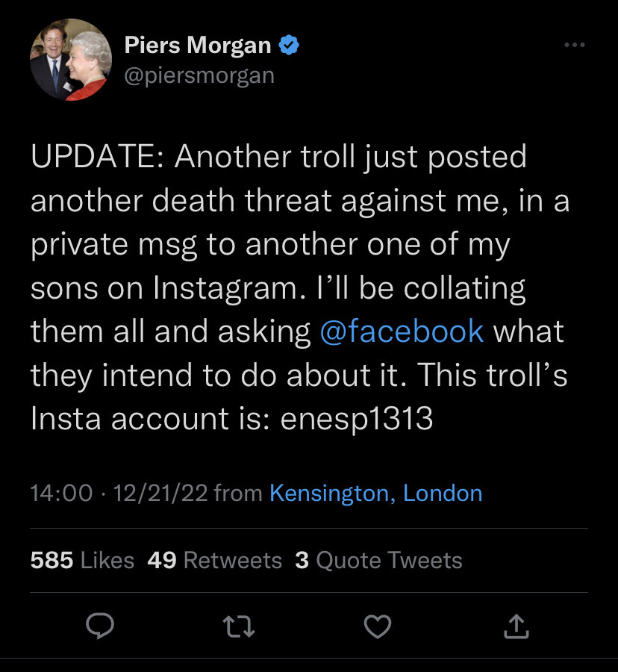Retweet this post using the arrows icon
The height and width of the screenshot is (672, 618).
coord(240,626)
